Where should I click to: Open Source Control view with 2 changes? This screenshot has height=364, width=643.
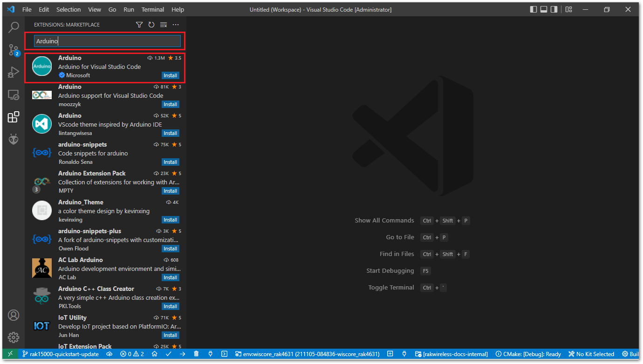14,50
